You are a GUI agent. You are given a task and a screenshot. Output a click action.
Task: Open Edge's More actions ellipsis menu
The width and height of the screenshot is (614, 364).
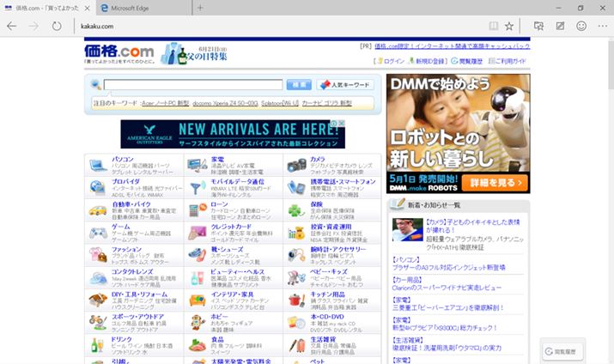(x=603, y=27)
